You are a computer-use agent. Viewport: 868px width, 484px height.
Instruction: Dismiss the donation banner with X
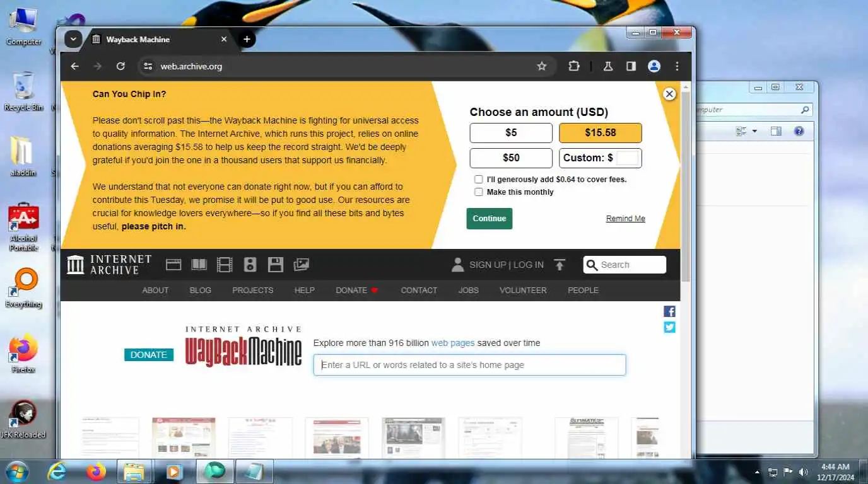point(669,94)
